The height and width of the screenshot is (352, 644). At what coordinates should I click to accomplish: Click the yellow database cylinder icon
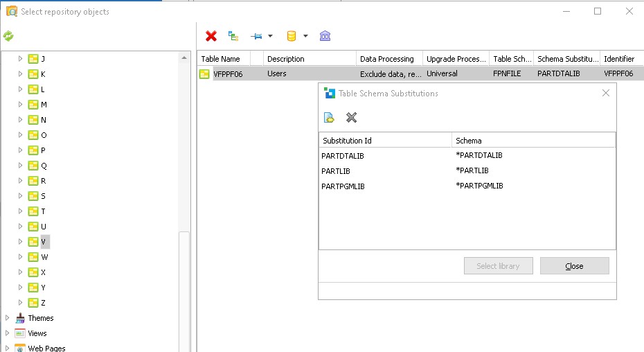(x=291, y=36)
